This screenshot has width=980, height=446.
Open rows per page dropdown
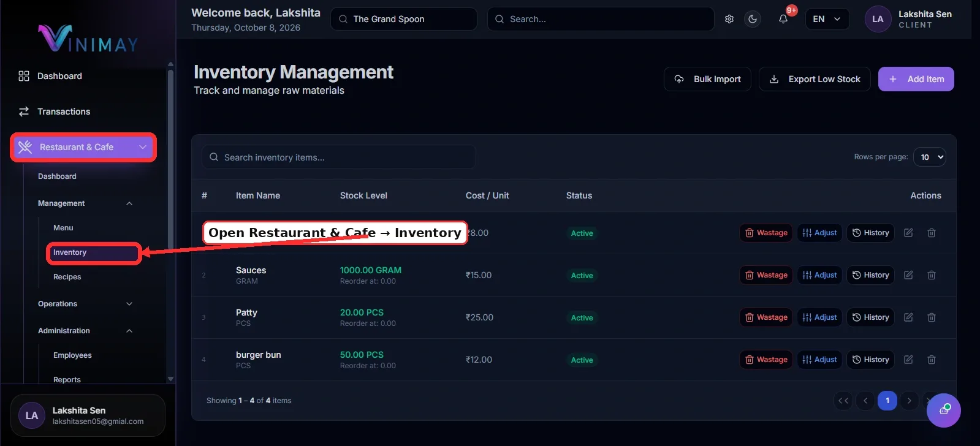click(930, 157)
